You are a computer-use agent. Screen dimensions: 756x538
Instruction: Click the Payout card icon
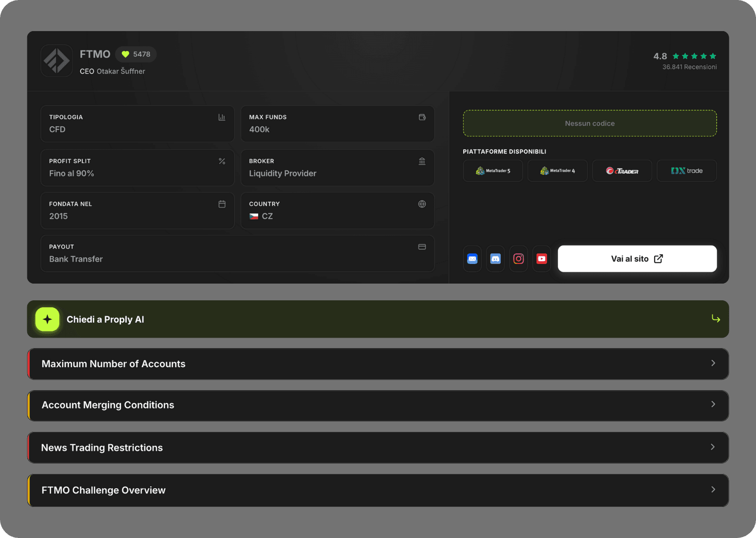pos(422,247)
